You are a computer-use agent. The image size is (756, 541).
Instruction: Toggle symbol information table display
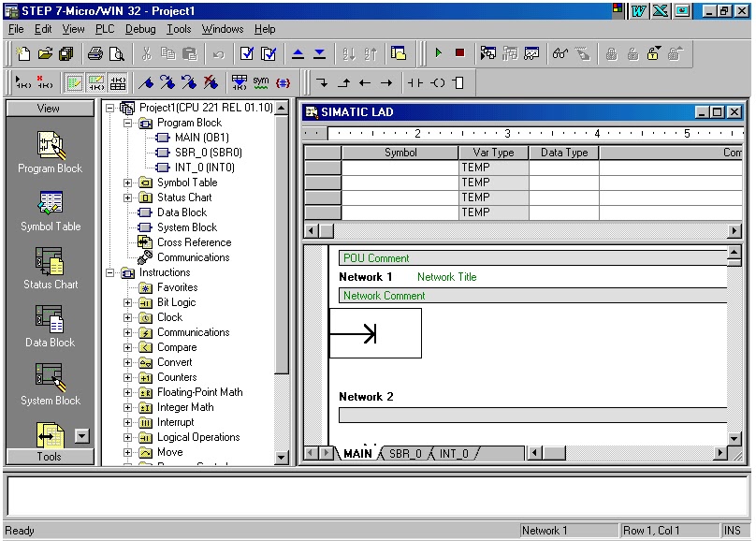pos(118,83)
